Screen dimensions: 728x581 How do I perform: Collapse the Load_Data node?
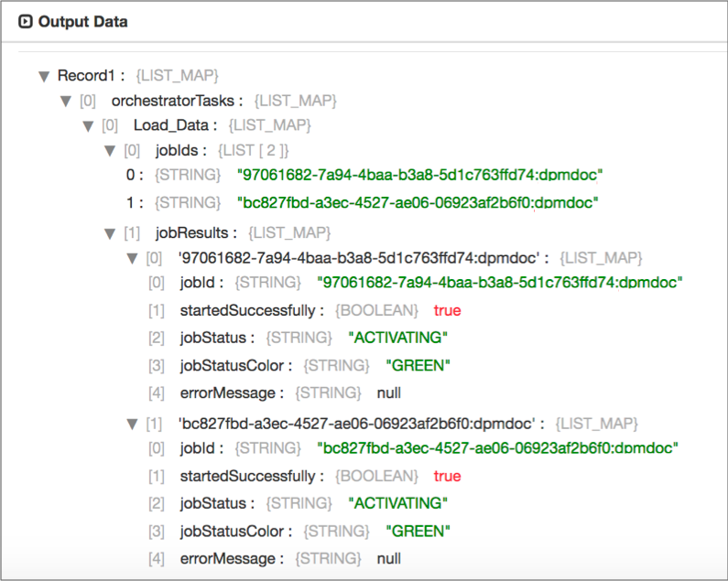click(x=88, y=125)
